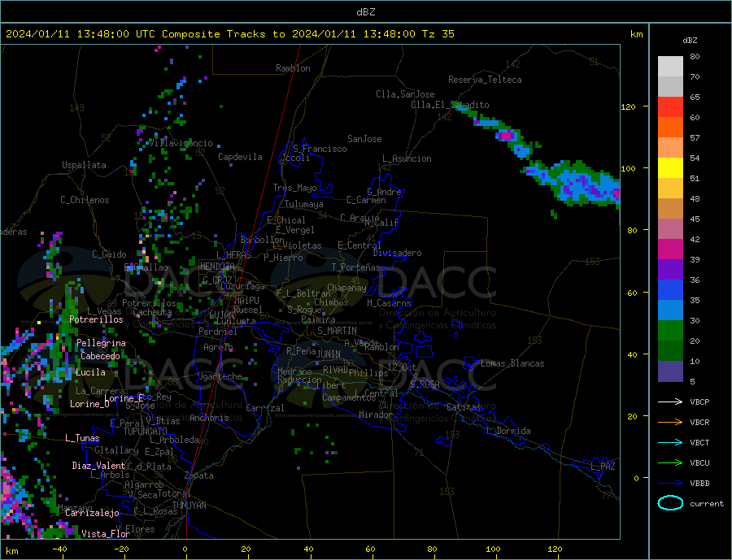The width and height of the screenshot is (732, 560).
Task: Click the MENDOZA city label
Action: [217, 267]
